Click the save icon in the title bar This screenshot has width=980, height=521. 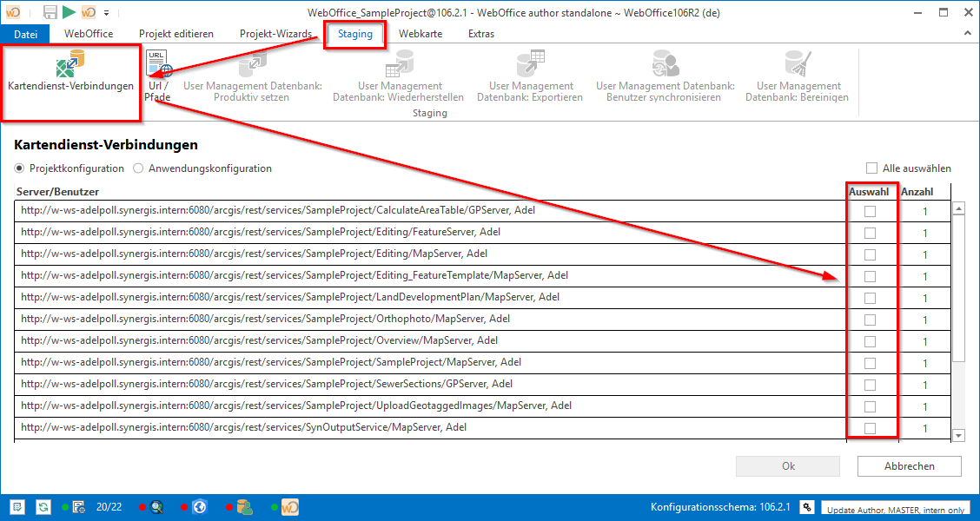[50, 12]
